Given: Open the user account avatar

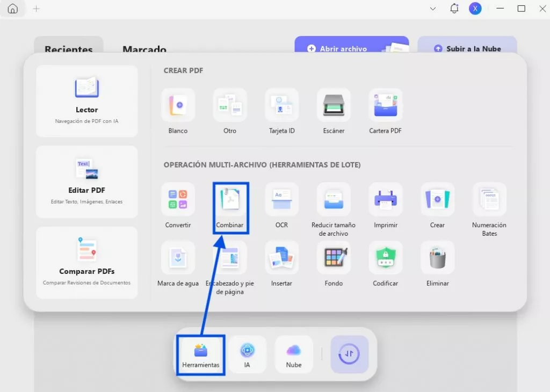Looking at the screenshot, I should pos(475,9).
